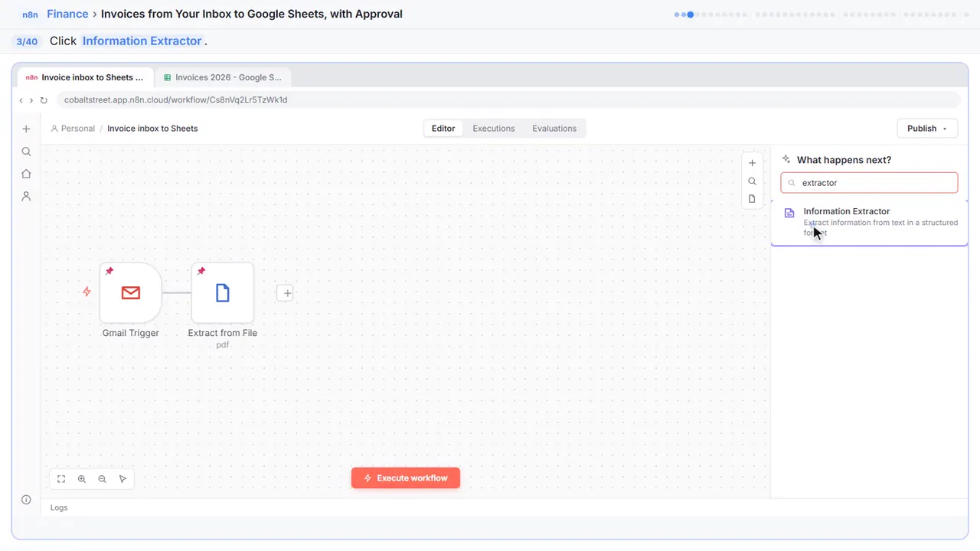Click the Execute workflow button
The width and height of the screenshot is (980, 551).
406,478
